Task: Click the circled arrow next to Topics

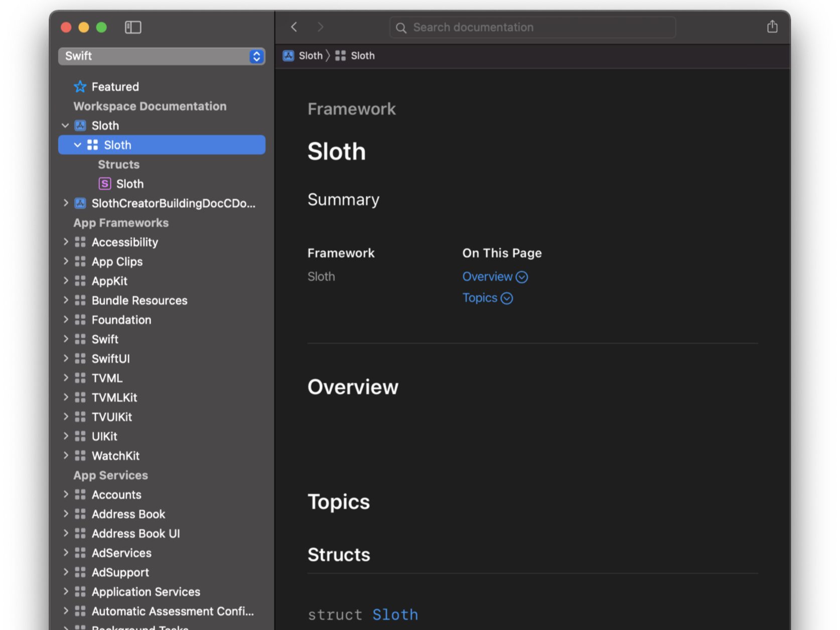Action: tap(507, 298)
